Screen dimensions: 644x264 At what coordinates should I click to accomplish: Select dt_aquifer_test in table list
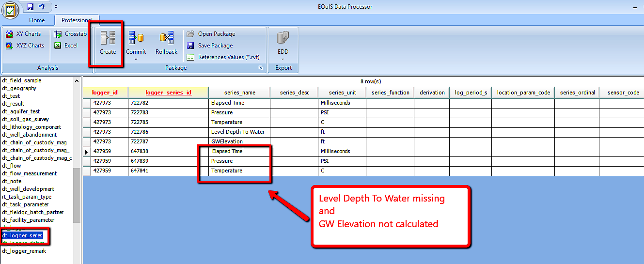tap(21, 111)
